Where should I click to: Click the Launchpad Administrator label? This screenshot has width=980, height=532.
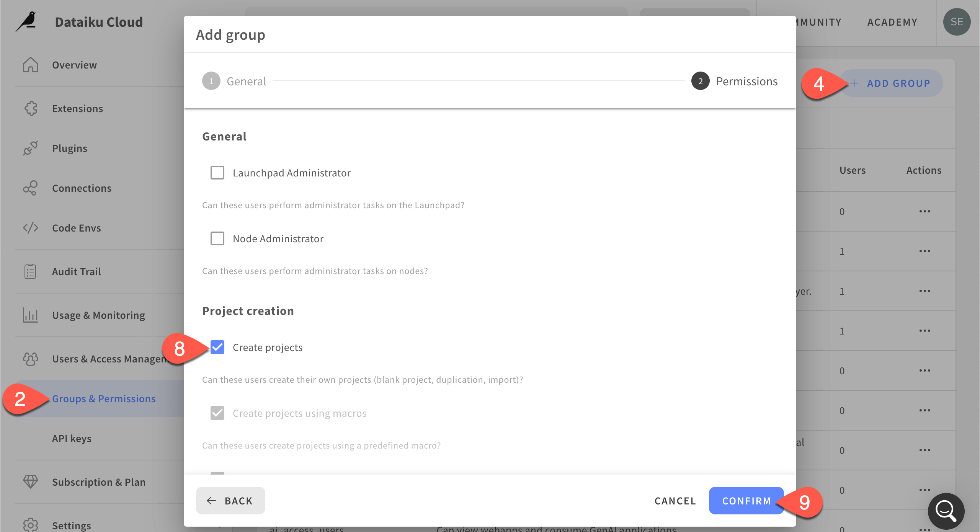coord(292,173)
